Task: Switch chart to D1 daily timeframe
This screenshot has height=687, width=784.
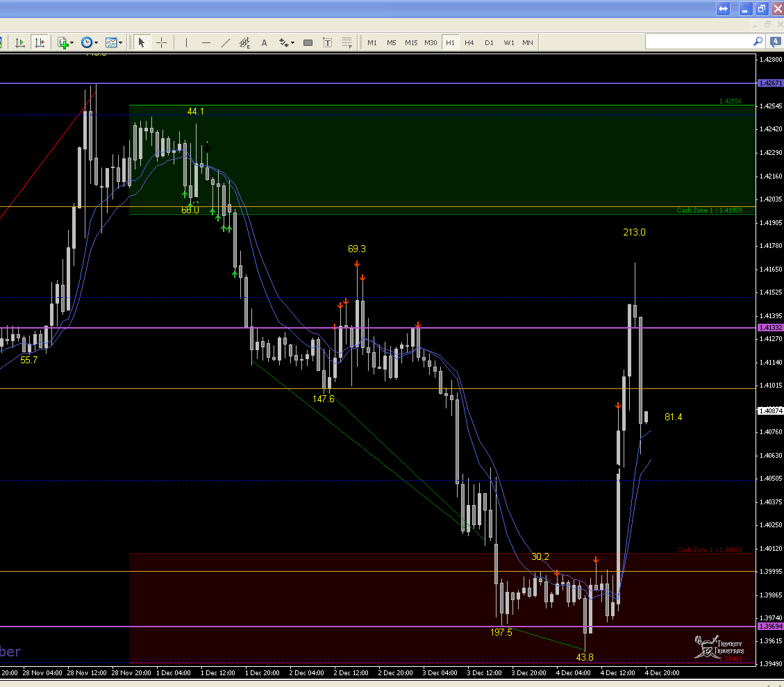Action: [489, 42]
